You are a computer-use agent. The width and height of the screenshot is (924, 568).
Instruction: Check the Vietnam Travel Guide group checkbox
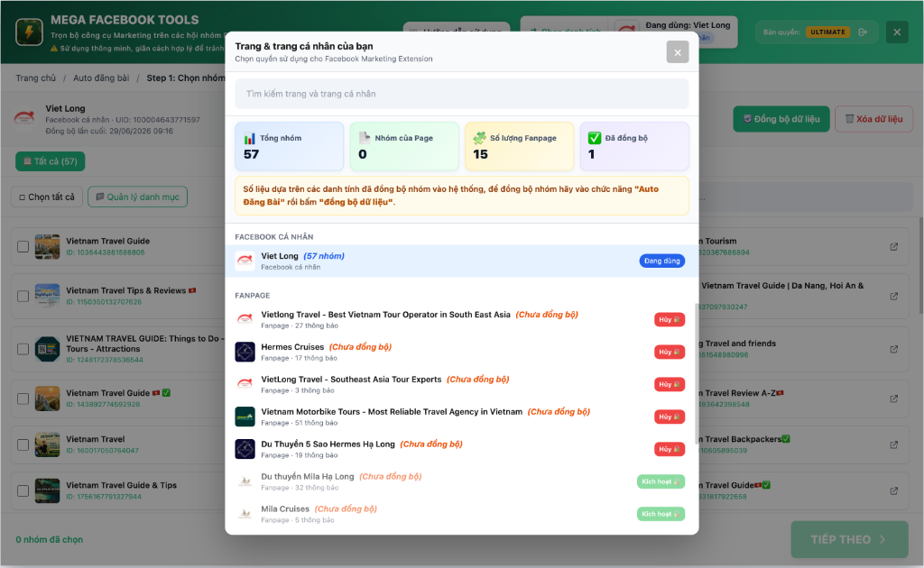[x=23, y=247]
